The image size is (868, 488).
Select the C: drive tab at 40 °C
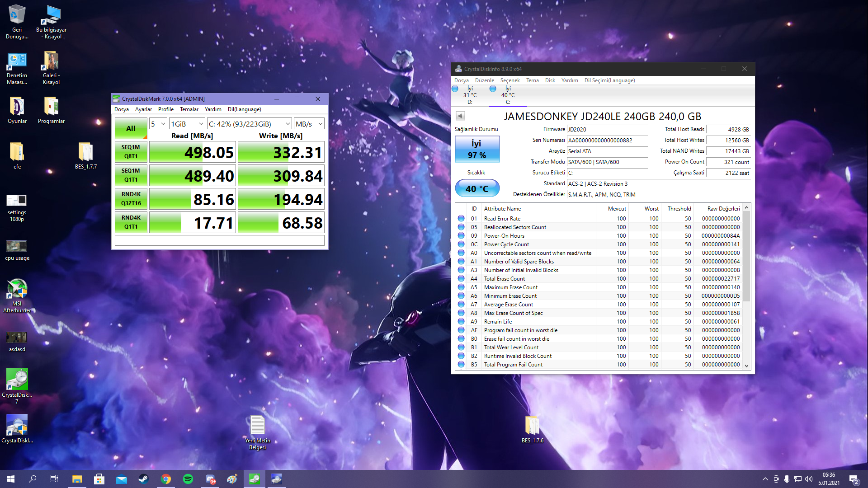[508, 95]
